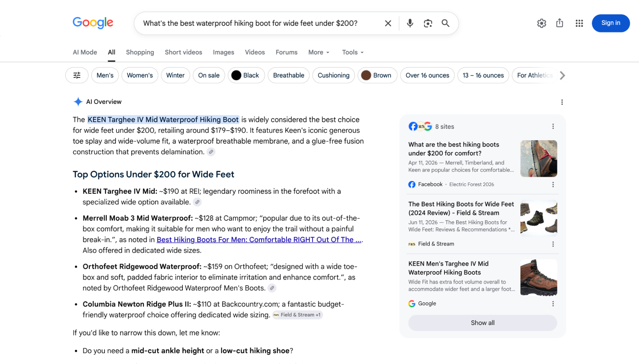639x364 pixels.
Task: Expand the Tools dropdown
Action: [x=353, y=52]
